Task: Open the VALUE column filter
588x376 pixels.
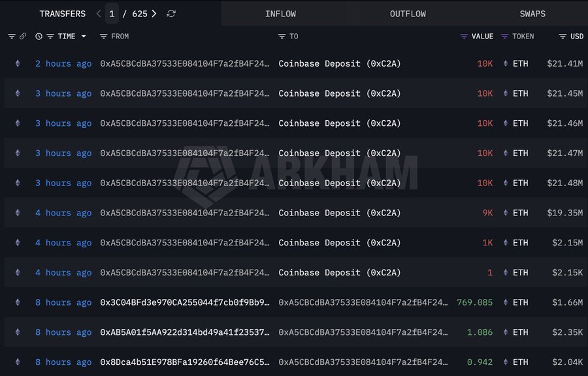Action: pos(464,37)
